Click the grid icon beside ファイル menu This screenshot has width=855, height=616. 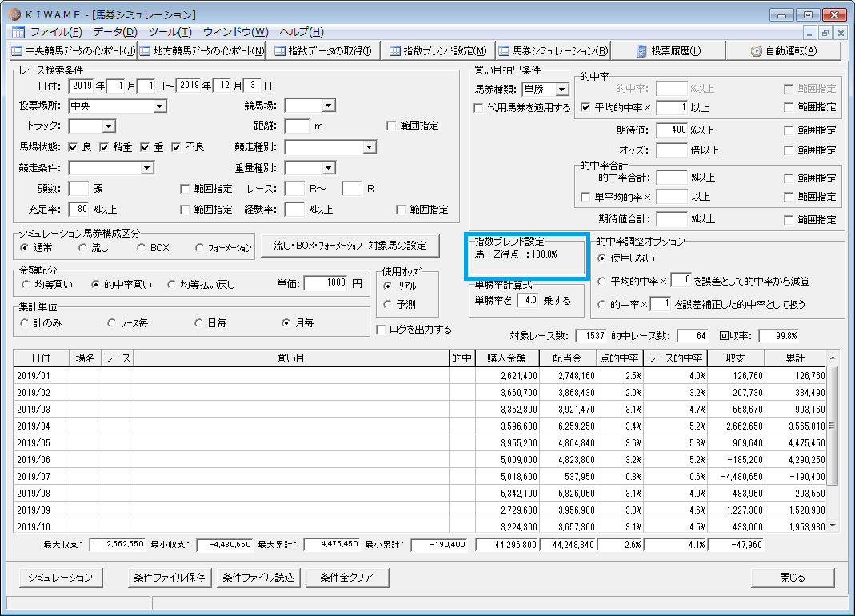click(x=18, y=32)
